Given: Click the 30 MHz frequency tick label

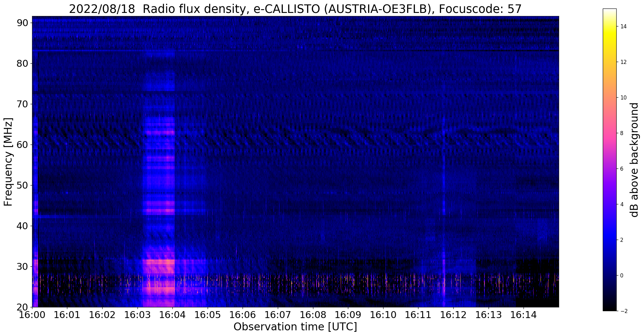Looking at the screenshot, I should [22, 266].
